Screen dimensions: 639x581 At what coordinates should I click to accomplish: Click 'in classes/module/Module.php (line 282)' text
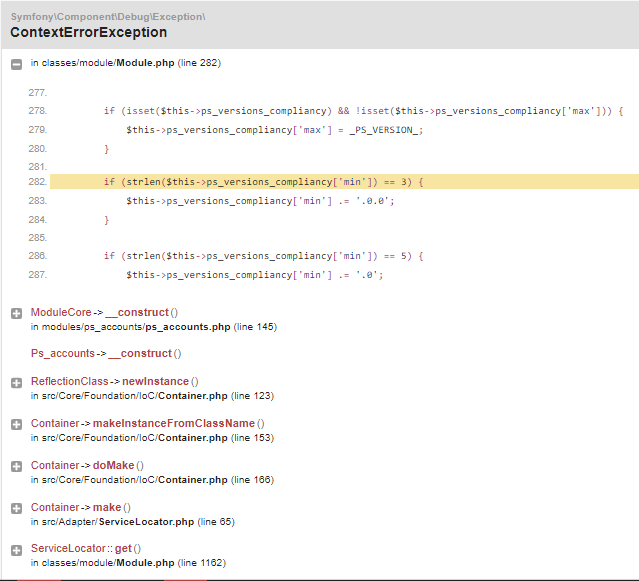coord(126,63)
